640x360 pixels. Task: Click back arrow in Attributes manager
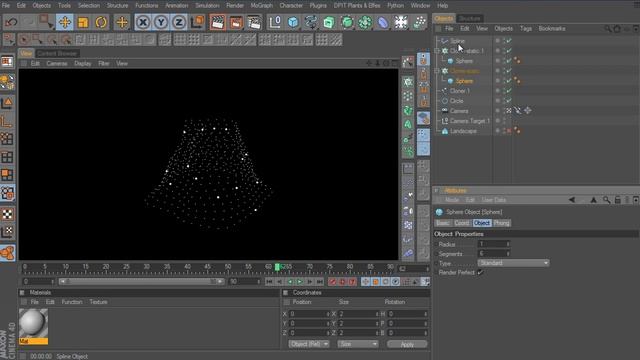(571, 200)
